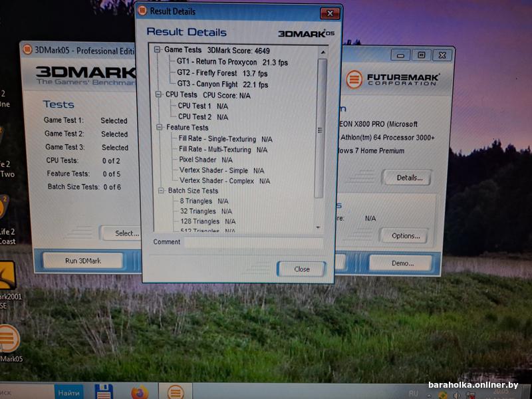Image resolution: width=532 pixels, height=399 pixels.
Task: Close the Result Details dialog with Close button
Action: 302,269
